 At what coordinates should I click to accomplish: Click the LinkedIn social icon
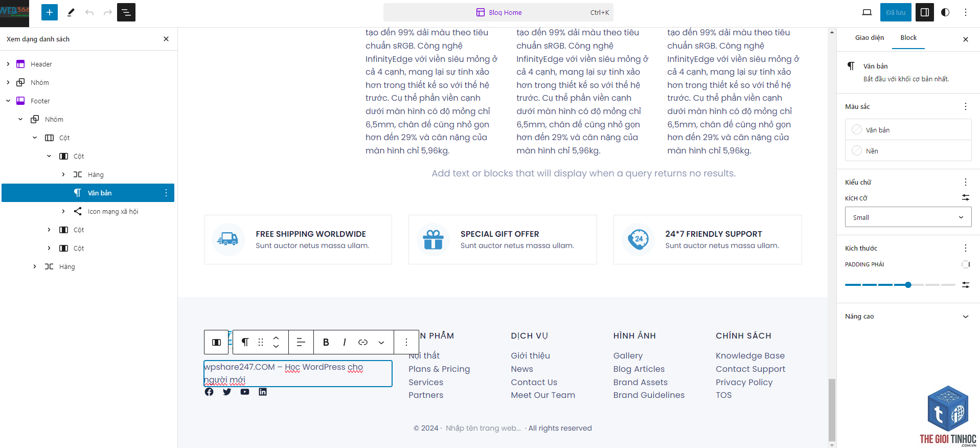pyautogui.click(x=263, y=392)
